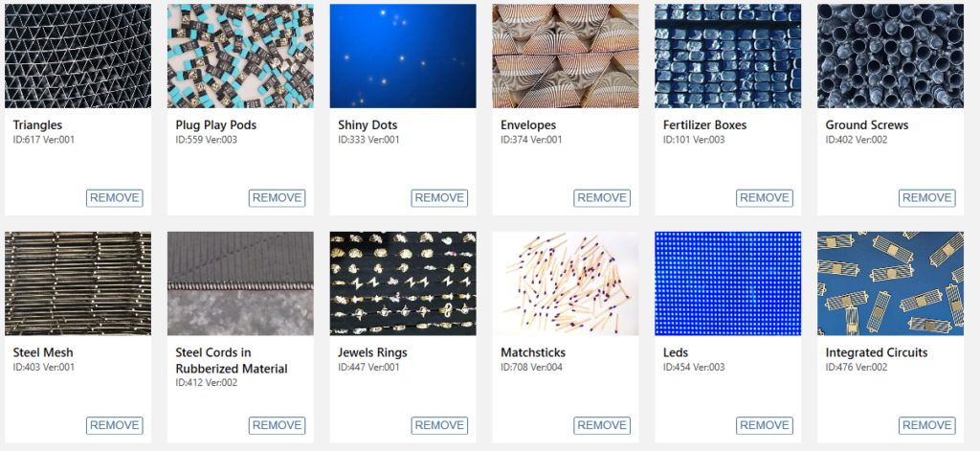980x451 pixels.
Task: Click REMOVE for Fertilizer Boxes
Action: [765, 197]
